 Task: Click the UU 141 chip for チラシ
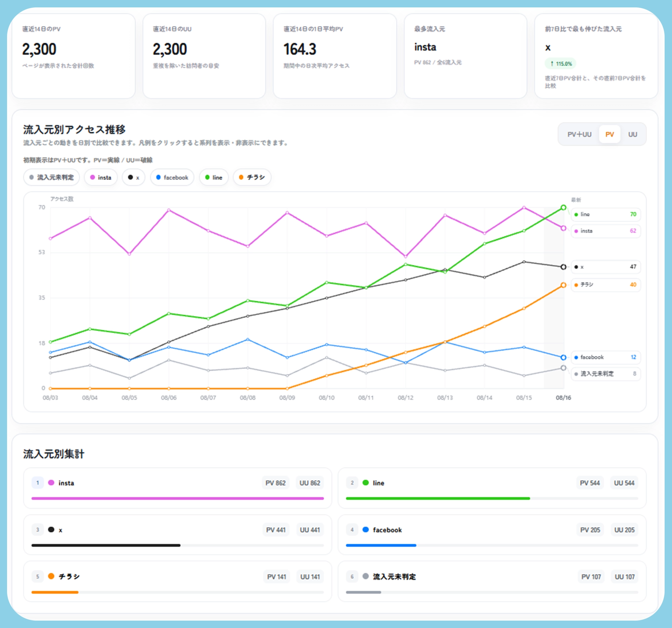pos(310,577)
